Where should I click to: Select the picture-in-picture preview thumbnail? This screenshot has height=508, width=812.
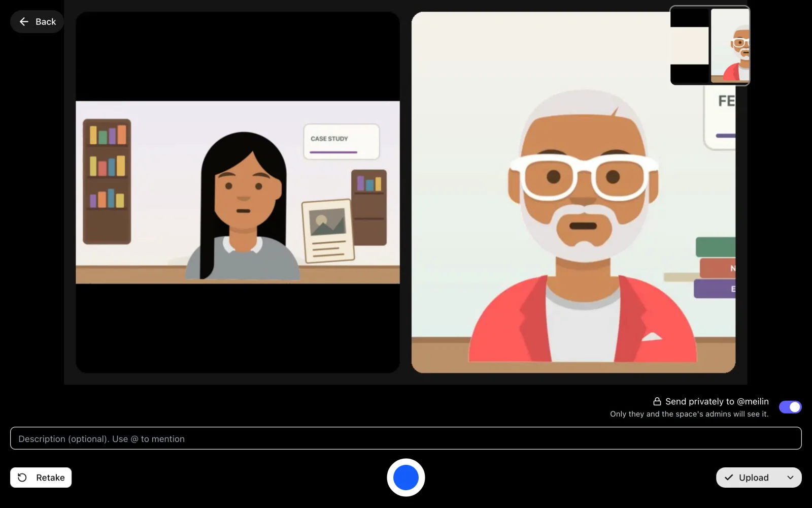click(710, 45)
